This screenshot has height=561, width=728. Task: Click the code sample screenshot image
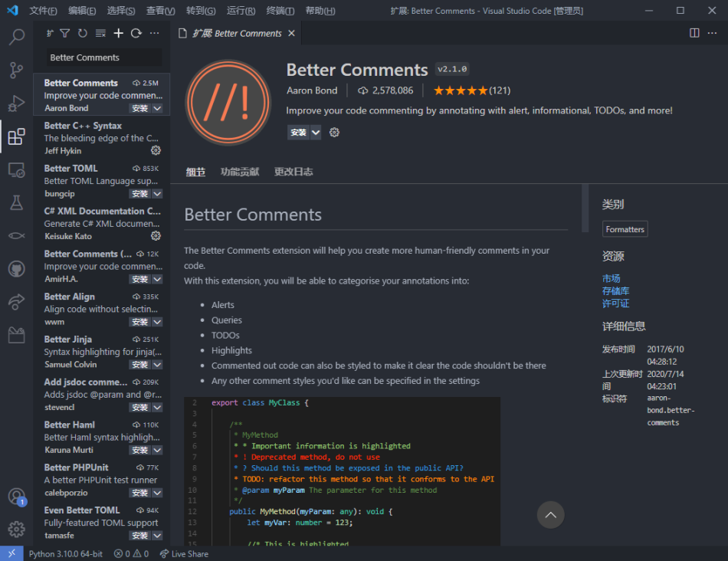[x=343, y=471]
